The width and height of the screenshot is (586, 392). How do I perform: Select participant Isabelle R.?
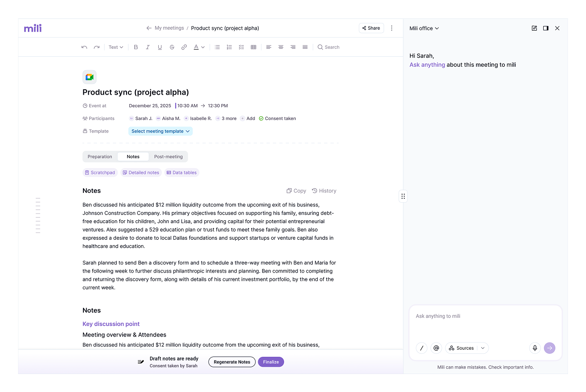tap(198, 119)
